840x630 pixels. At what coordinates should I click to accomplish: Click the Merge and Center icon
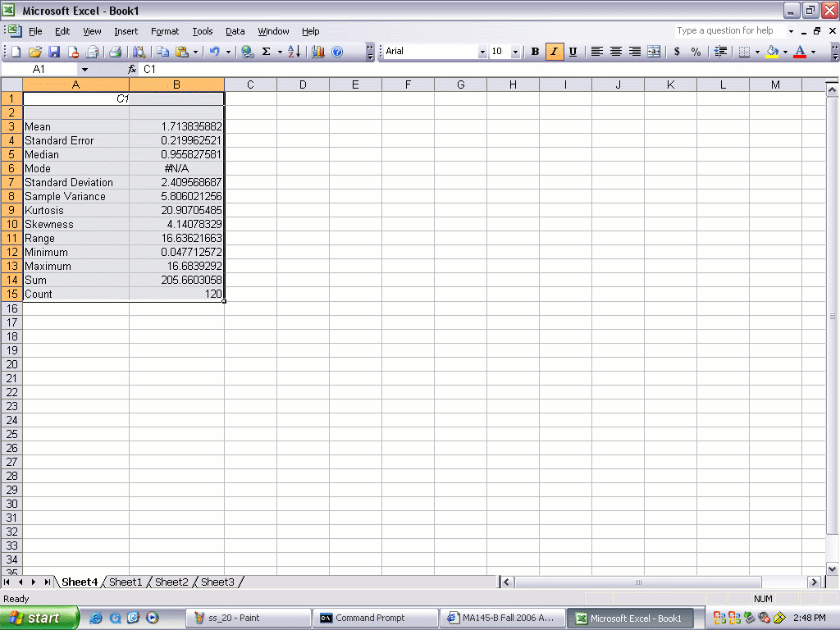654,52
